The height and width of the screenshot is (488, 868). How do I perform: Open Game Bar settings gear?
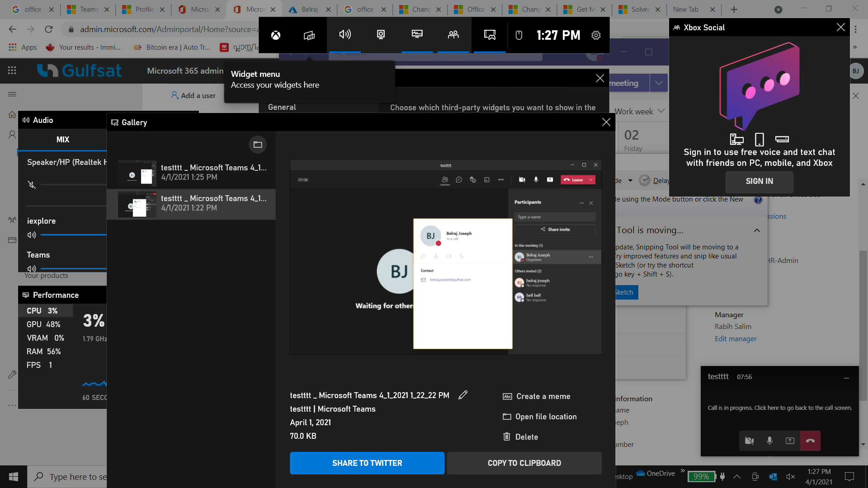[x=596, y=35]
